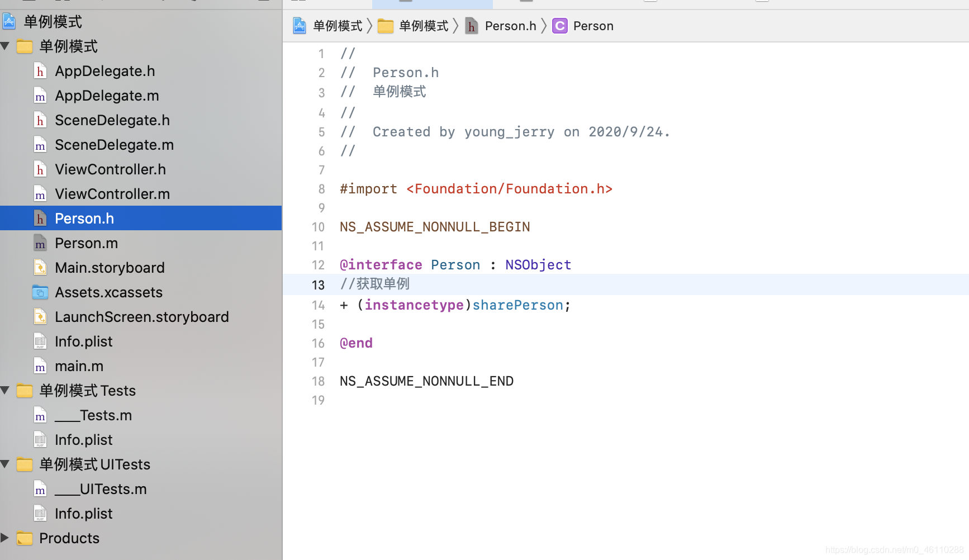Click the LaunchScreen.storyboard file icon
Viewport: 969px width, 560px height.
40,317
